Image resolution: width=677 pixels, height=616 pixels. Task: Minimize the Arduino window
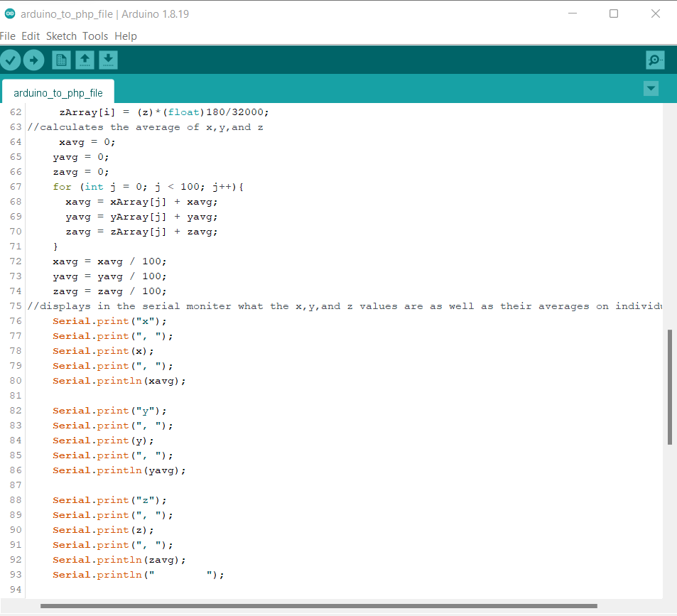[x=572, y=14]
